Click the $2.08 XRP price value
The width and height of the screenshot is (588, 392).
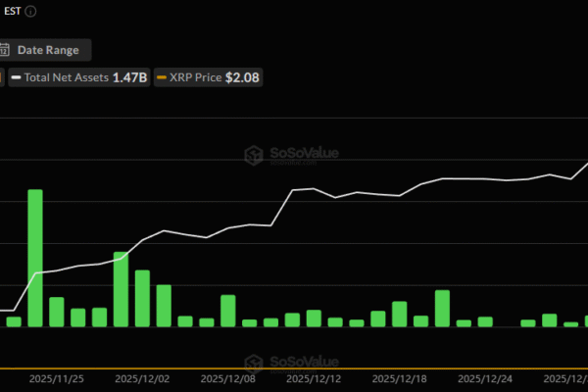click(x=243, y=77)
